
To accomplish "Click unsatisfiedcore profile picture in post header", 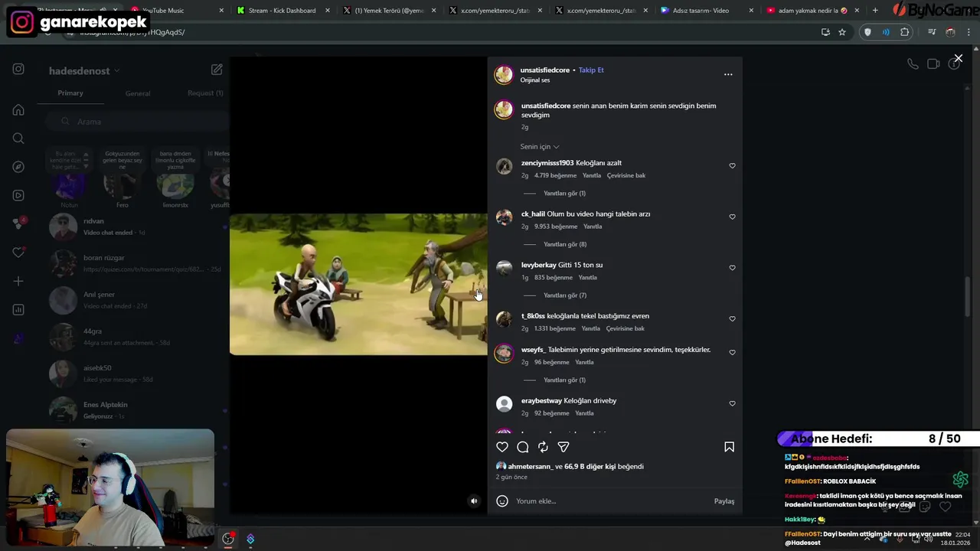I will (504, 74).
